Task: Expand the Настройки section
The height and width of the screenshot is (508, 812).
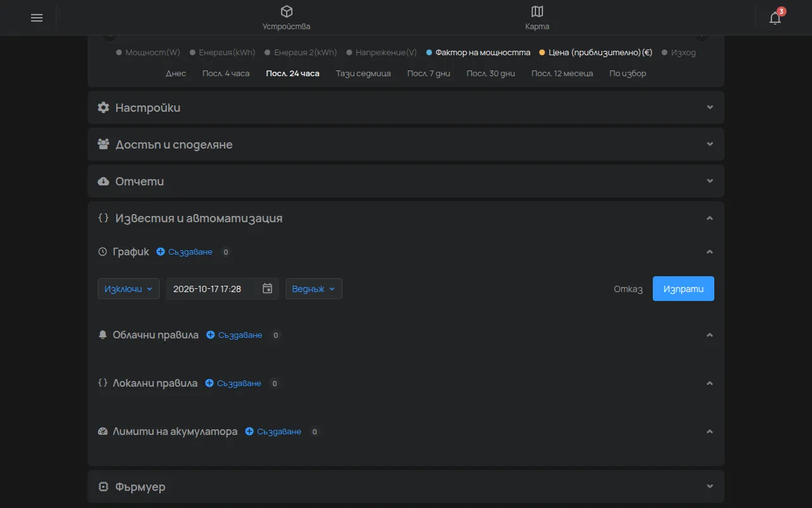Action: [x=406, y=107]
